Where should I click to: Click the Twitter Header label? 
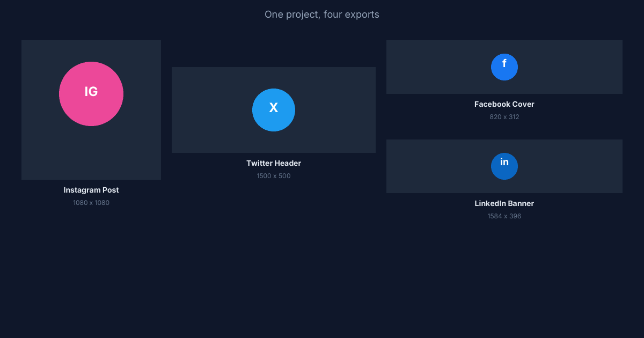(x=274, y=163)
